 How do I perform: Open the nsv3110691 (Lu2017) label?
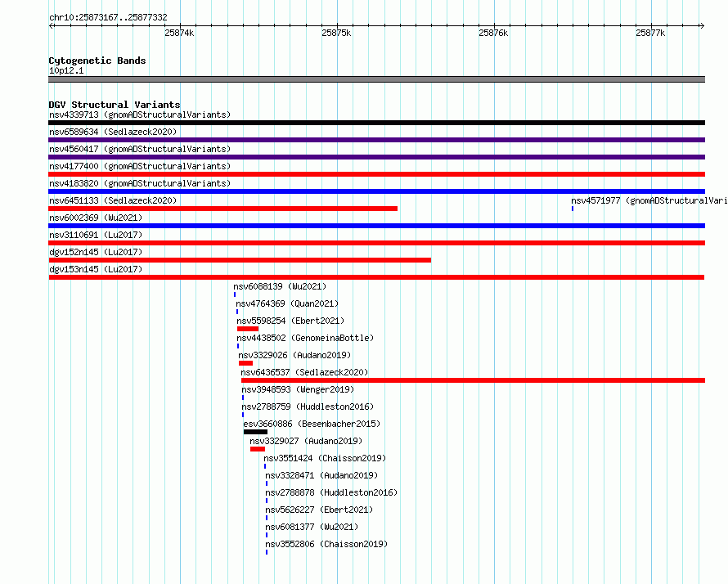point(96,235)
